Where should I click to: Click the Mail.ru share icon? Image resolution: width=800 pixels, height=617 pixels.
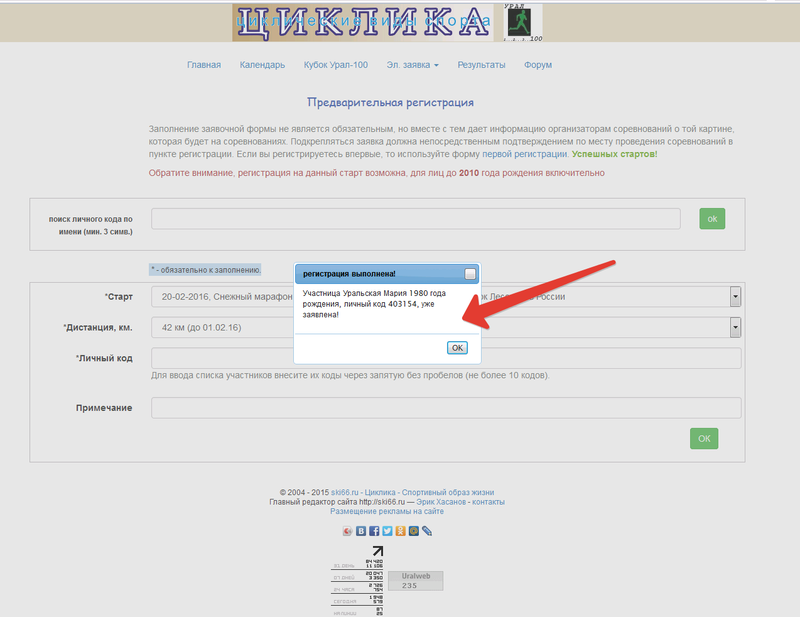tap(413, 531)
